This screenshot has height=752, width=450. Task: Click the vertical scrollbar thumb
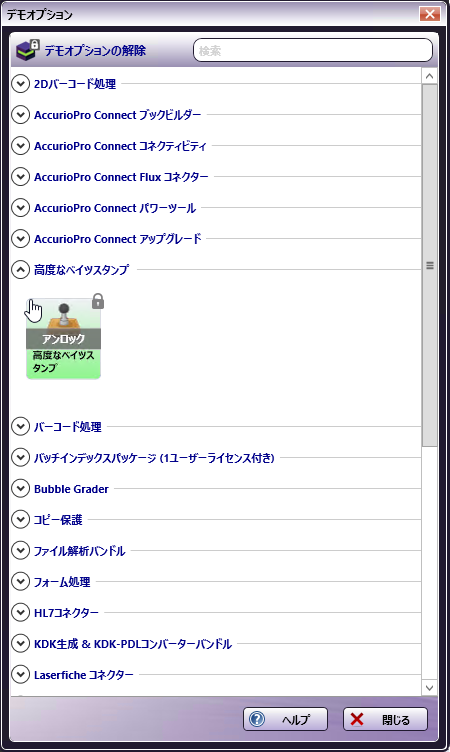[x=429, y=265]
